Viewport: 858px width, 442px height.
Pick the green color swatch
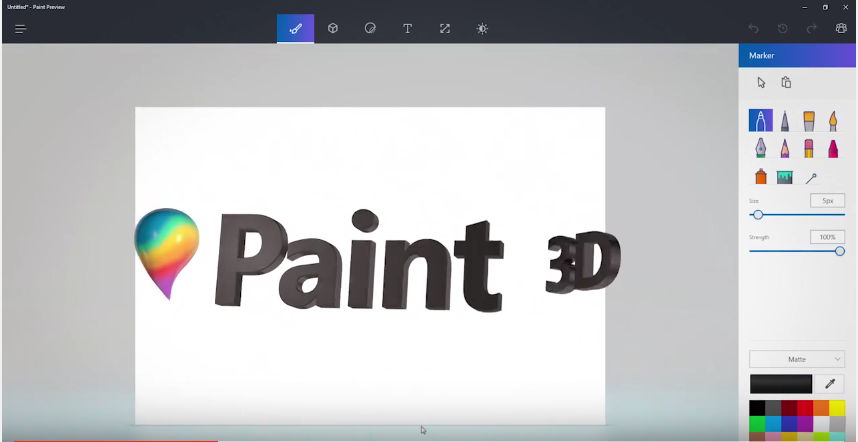pos(757,424)
